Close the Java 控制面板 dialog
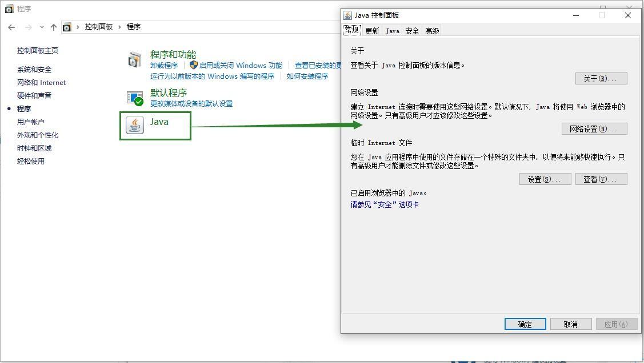Viewport: 644px width, 363px height. coord(627,15)
